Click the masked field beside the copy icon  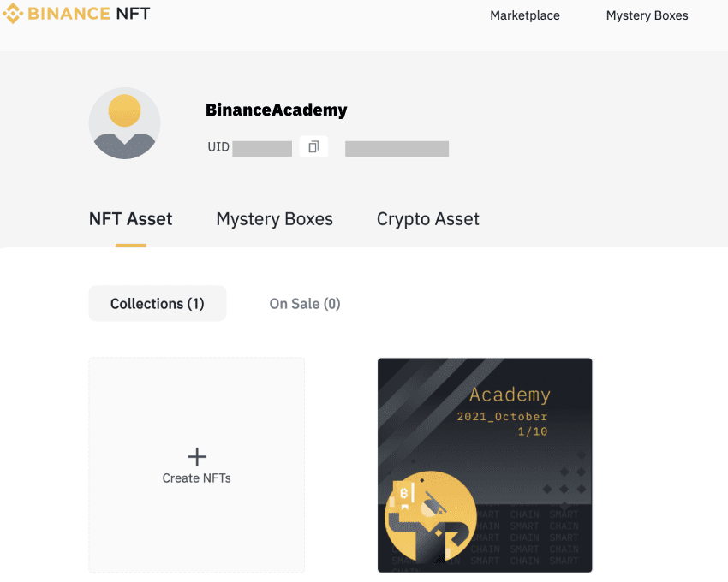pyautogui.click(x=397, y=147)
